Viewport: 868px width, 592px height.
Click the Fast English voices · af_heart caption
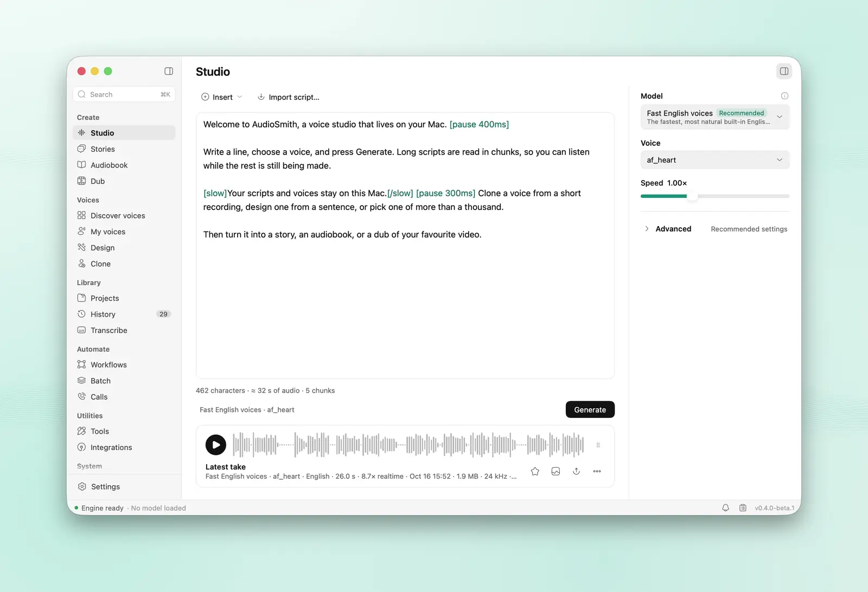(x=247, y=410)
